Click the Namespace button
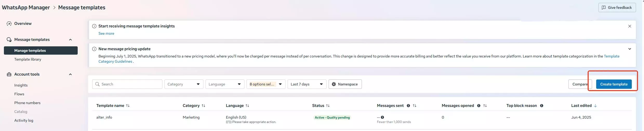Viewport: 644px width, 131px height. [345, 84]
